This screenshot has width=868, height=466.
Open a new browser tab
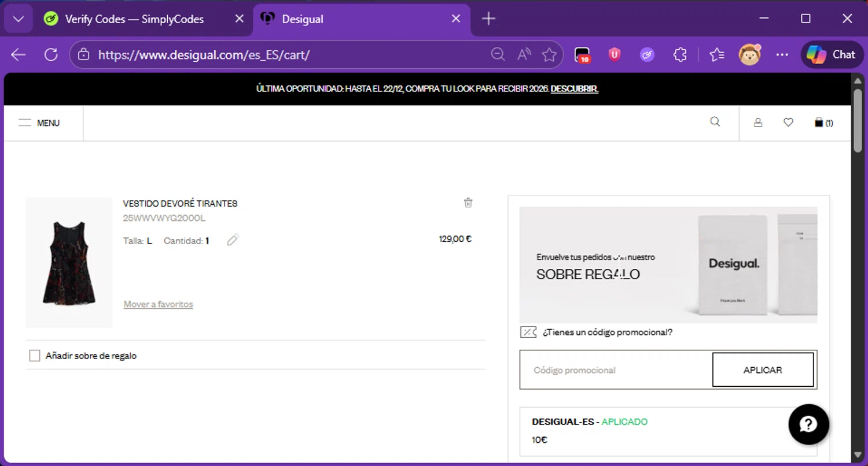point(488,19)
